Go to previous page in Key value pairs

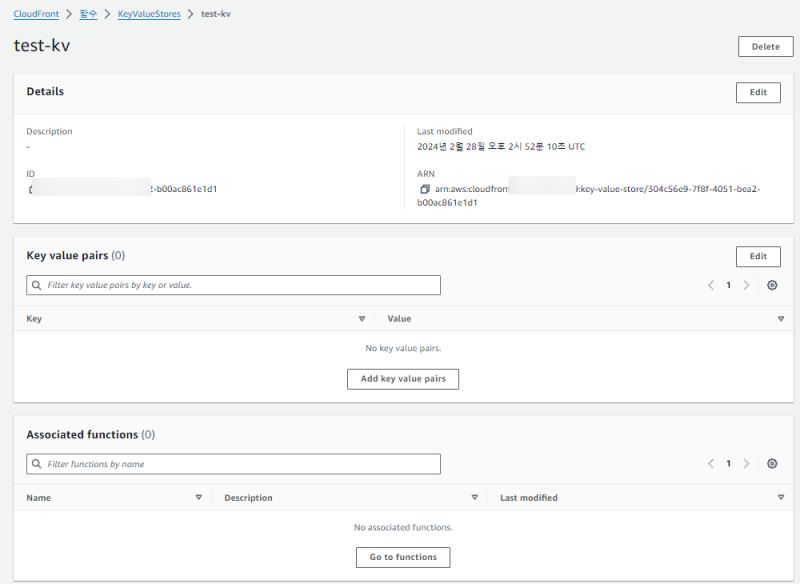click(x=711, y=285)
